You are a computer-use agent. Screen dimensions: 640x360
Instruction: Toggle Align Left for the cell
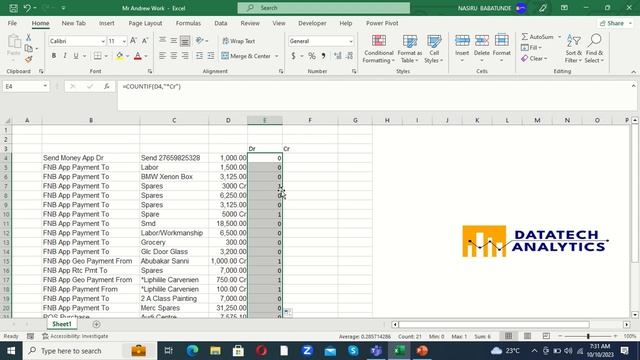click(x=162, y=56)
